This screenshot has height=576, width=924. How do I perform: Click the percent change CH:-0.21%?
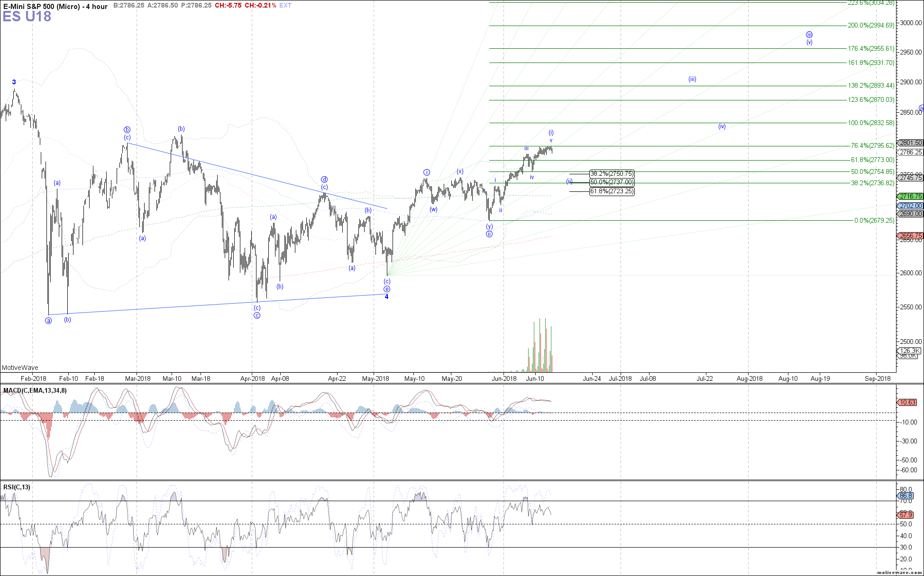coord(260,6)
